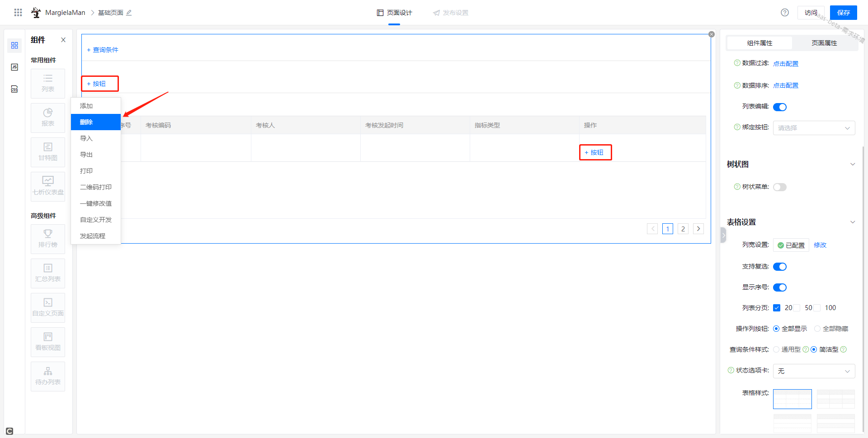Viewport: 868px width, 438px height.
Task: Choose 二维码打印 from the button menu
Action: coord(96,187)
